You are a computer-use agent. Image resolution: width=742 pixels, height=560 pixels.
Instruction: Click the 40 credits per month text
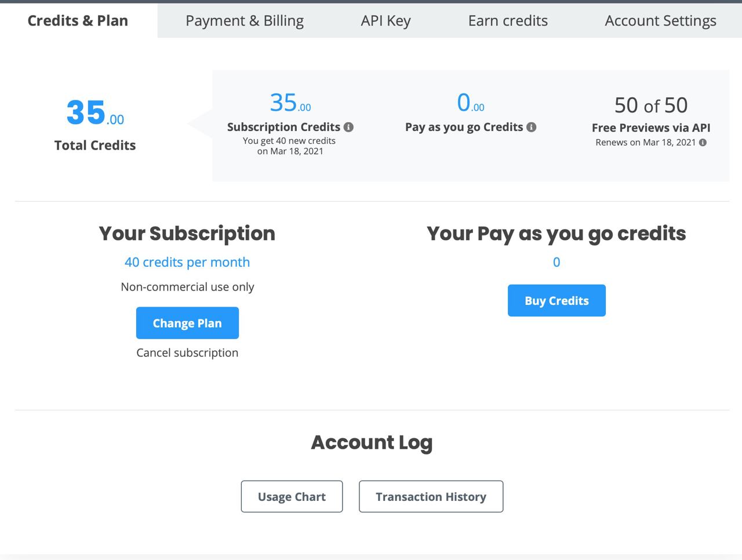pos(187,262)
